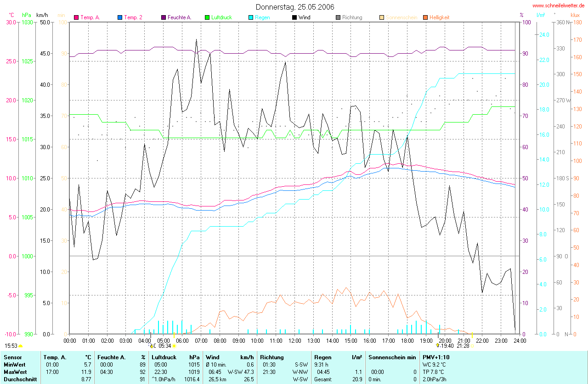Click the sunrise time '05:34'
This screenshot has height=384, width=588.
[164, 346]
